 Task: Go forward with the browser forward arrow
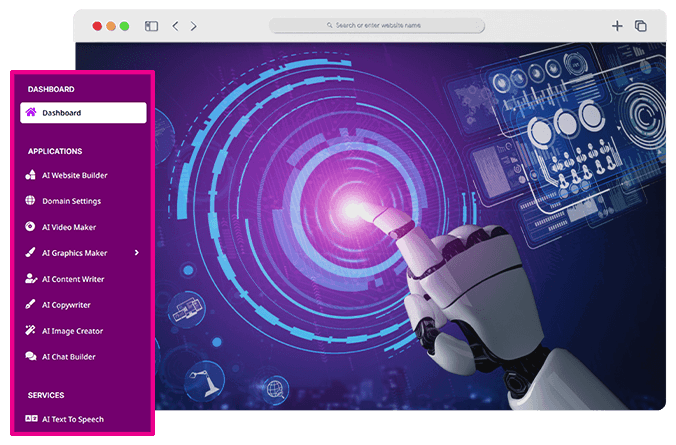click(x=193, y=26)
